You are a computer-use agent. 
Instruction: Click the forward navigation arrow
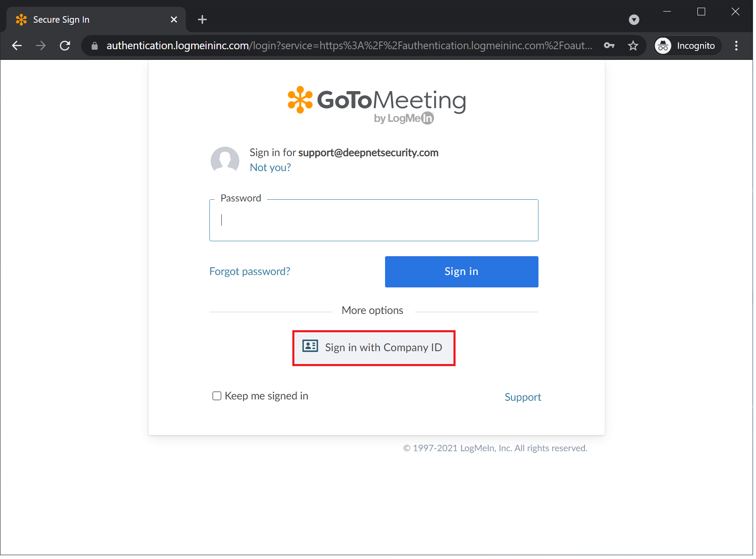pyautogui.click(x=41, y=46)
